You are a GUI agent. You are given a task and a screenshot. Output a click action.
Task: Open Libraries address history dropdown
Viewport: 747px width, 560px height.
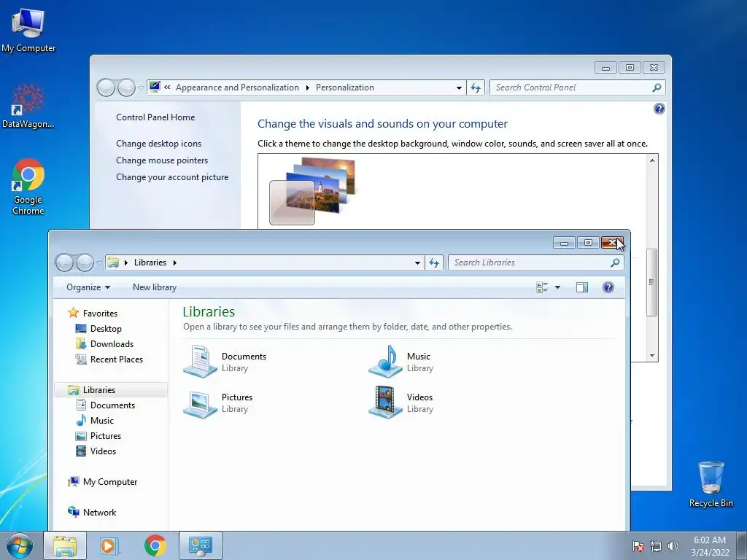point(417,262)
